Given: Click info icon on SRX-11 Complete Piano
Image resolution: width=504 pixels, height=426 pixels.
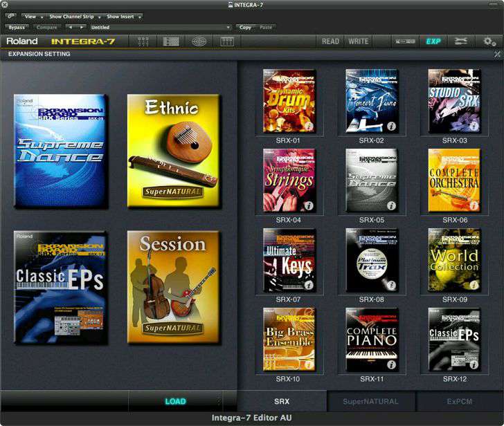Looking at the screenshot, I should 390,364.
